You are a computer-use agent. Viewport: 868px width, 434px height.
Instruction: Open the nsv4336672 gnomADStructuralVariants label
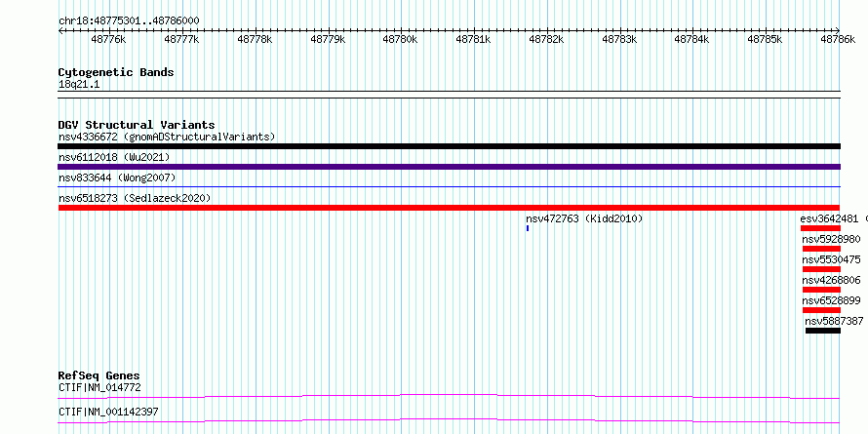[x=167, y=137]
